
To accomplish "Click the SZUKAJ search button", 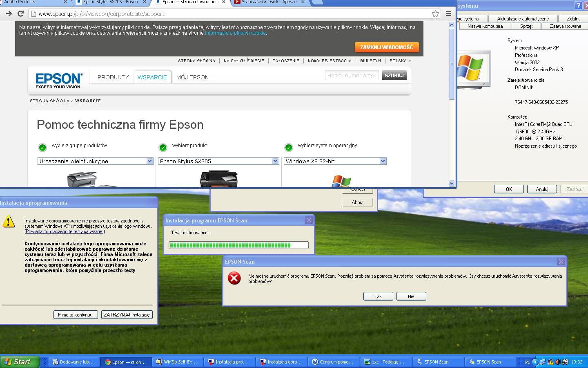I will pyautogui.click(x=394, y=76).
